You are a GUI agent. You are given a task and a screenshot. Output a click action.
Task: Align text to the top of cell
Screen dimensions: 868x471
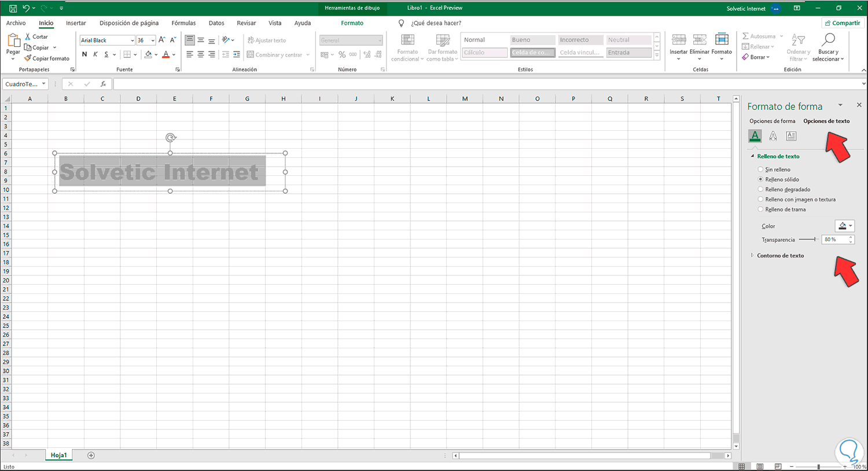190,40
